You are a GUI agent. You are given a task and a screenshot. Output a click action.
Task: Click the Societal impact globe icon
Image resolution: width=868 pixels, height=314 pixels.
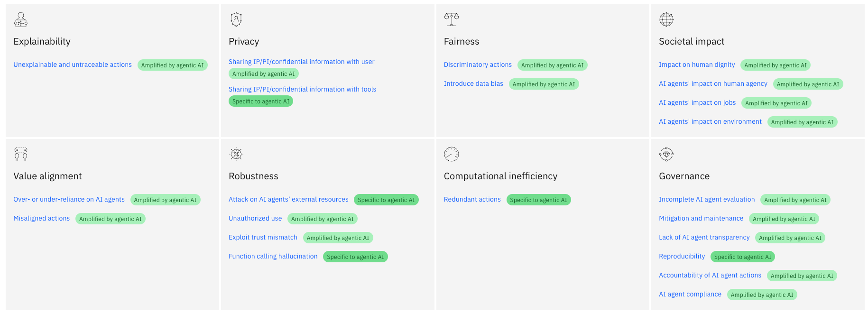pyautogui.click(x=666, y=19)
